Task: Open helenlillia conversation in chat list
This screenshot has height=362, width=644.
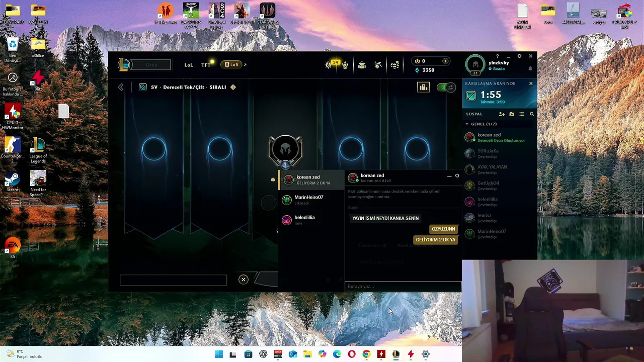Action: pyautogui.click(x=311, y=220)
